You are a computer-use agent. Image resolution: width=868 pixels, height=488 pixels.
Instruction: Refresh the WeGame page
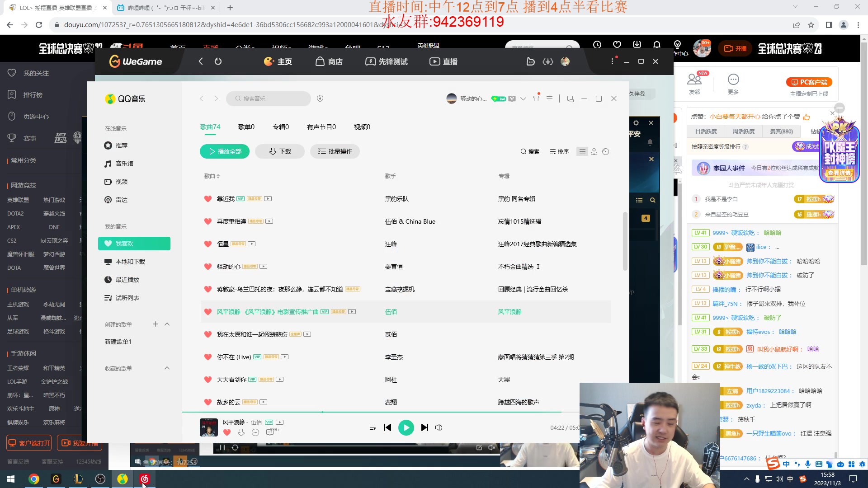click(218, 61)
